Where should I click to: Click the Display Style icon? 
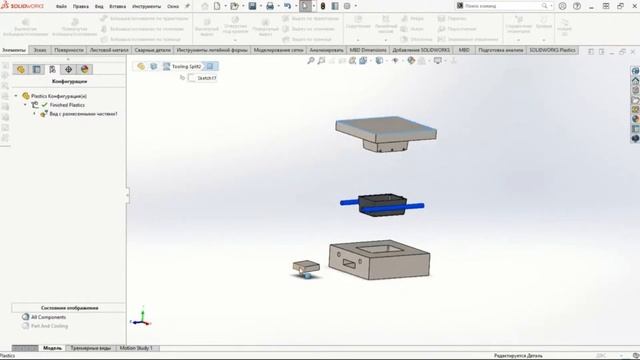pyautogui.click(x=379, y=61)
